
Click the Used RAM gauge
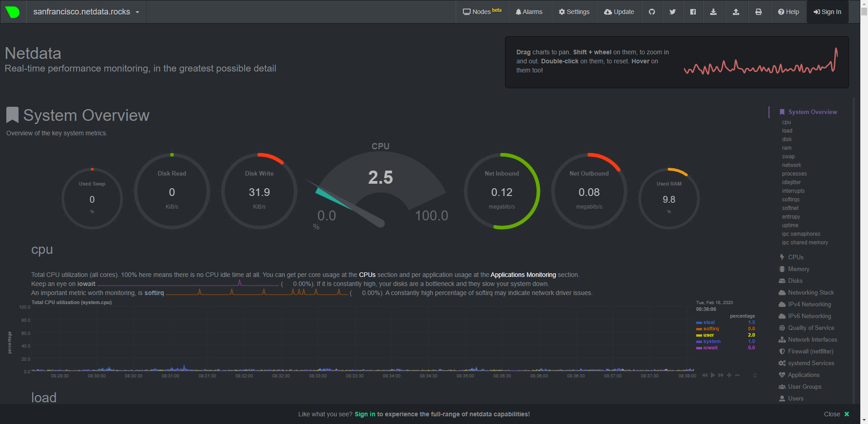(669, 199)
